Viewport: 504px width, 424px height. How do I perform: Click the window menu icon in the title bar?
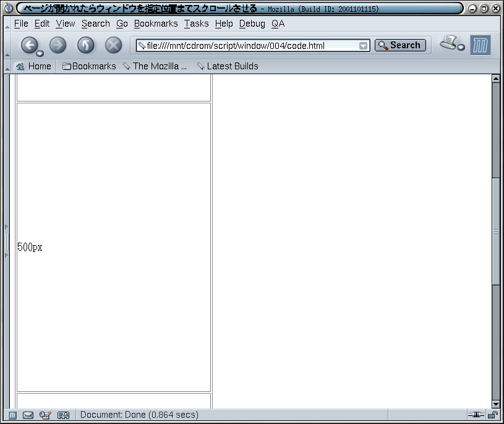click(9, 8)
